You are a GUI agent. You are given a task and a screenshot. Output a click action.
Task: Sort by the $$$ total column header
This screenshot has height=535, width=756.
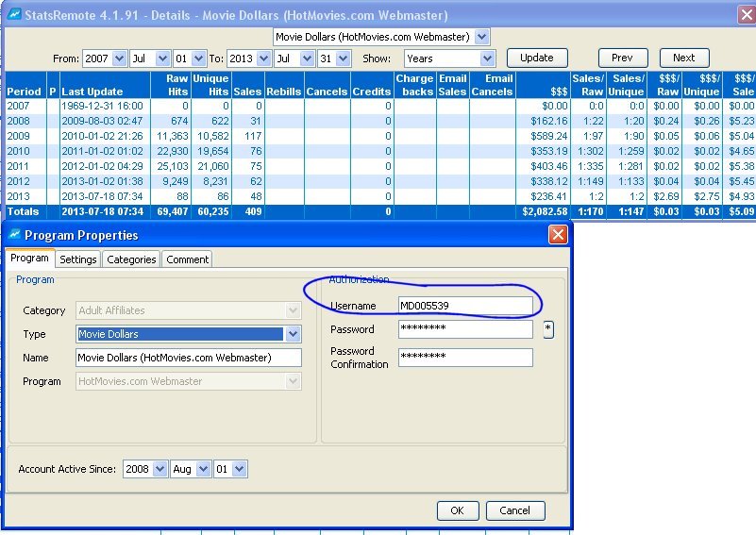coord(543,85)
